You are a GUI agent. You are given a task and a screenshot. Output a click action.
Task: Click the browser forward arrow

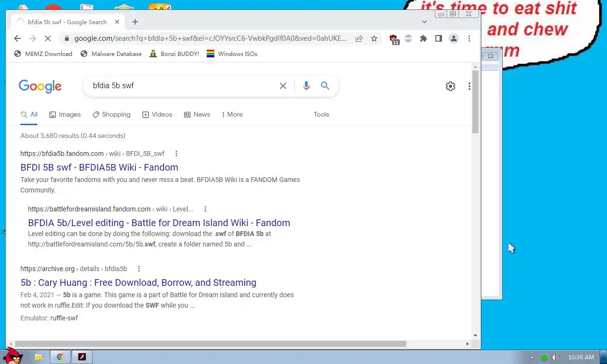click(x=33, y=39)
